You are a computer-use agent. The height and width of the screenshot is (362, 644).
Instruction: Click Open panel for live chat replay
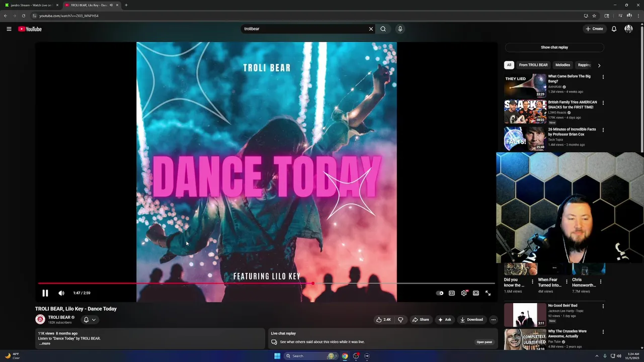coord(485,342)
